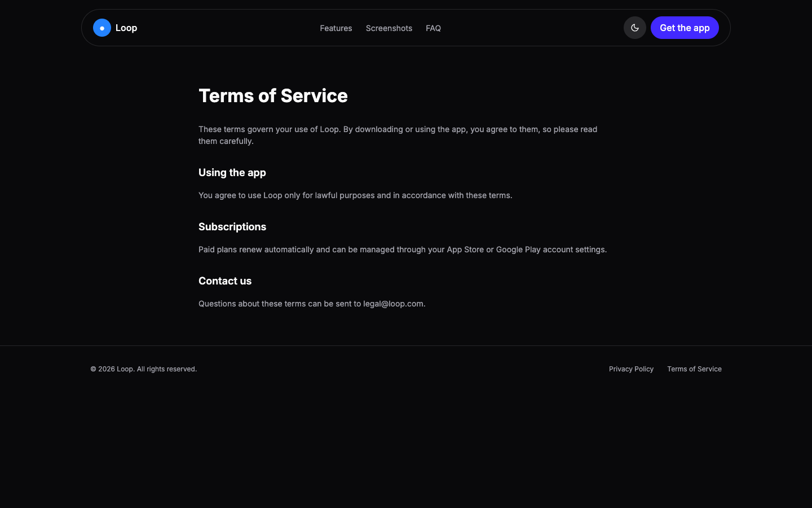Screen dimensions: 812x508
Task: Click the Loop brand name in header
Action: 126,28
